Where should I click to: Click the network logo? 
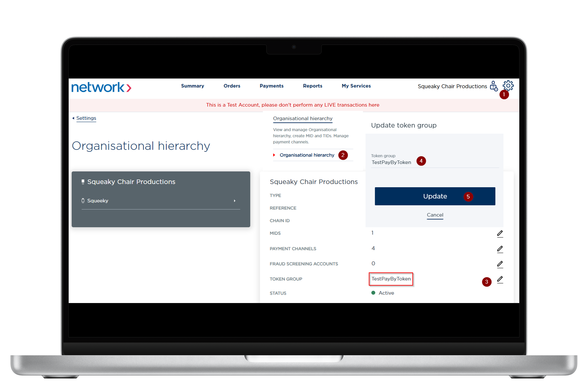click(x=101, y=87)
